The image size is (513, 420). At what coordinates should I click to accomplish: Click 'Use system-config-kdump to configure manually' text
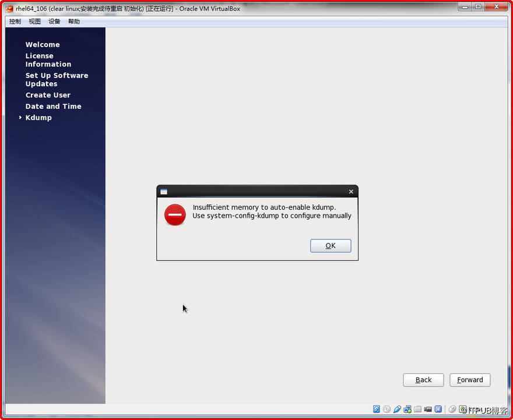[x=272, y=216]
